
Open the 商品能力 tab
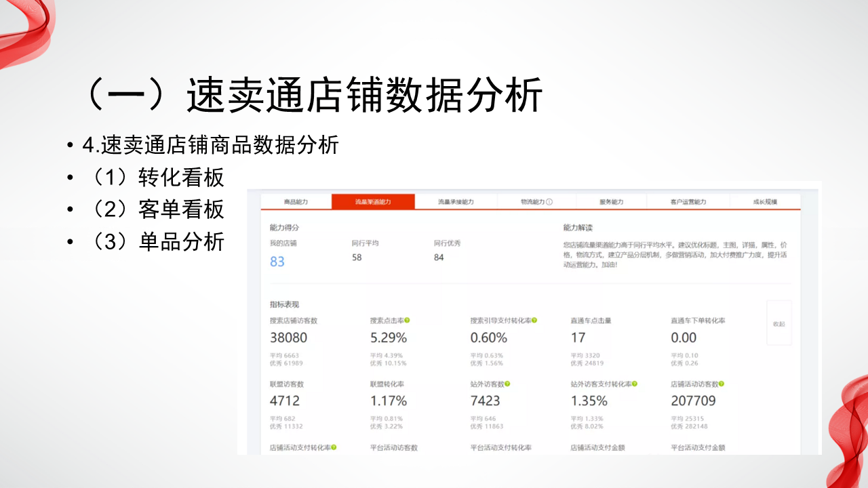tap(296, 202)
